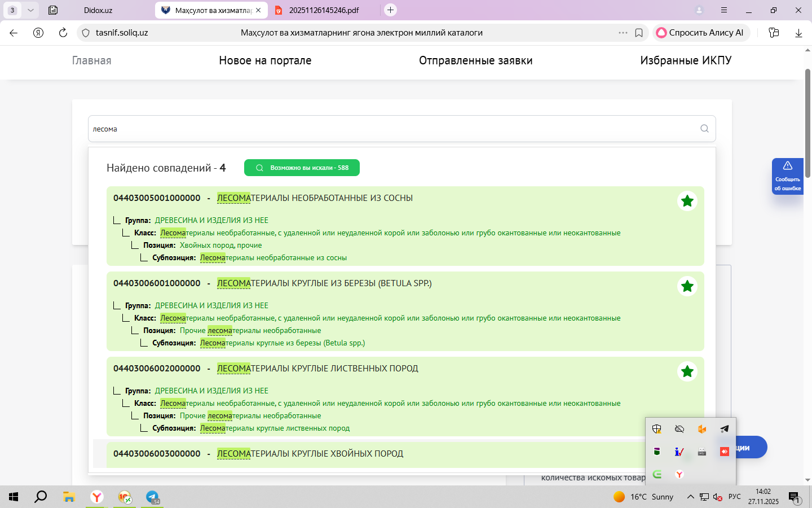The height and width of the screenshot is (508, 812).
Task: Expand the tab list dropdown chevron
Action: [30, 10]
